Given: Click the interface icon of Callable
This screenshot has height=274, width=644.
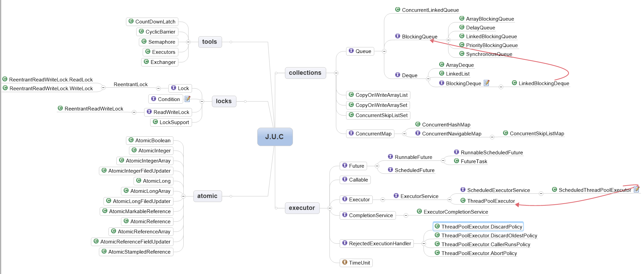Looking at the screenshot, I should 345,179.
